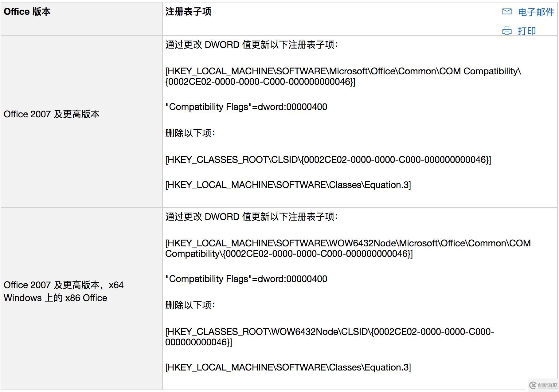Click the envelope email icon
Viewport: 559px width, 392px height.
pyautogui.click(x=507, y=12)
